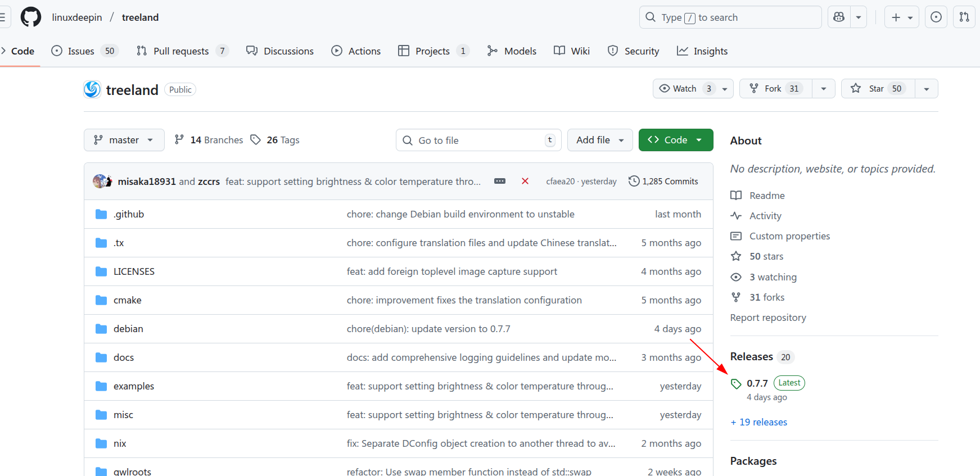Open the Wiki tab
This screenshot has width=980, height=476.
pos(572,51)
